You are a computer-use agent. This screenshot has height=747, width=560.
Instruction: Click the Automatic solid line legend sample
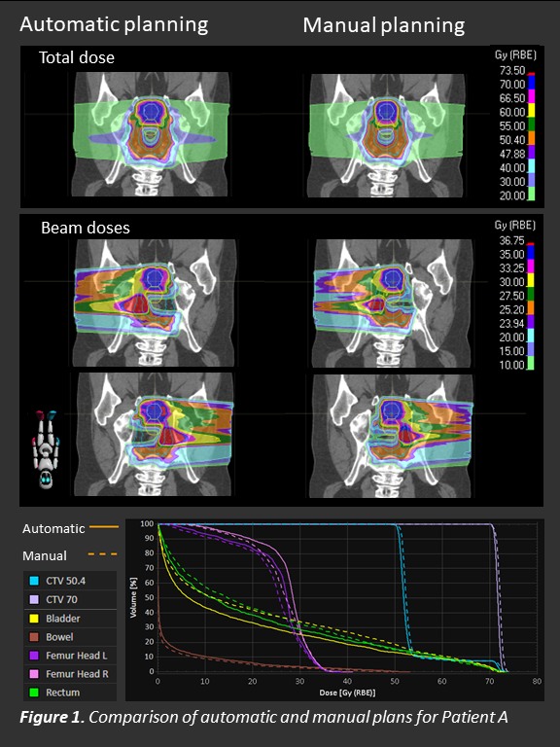point(104,527)
